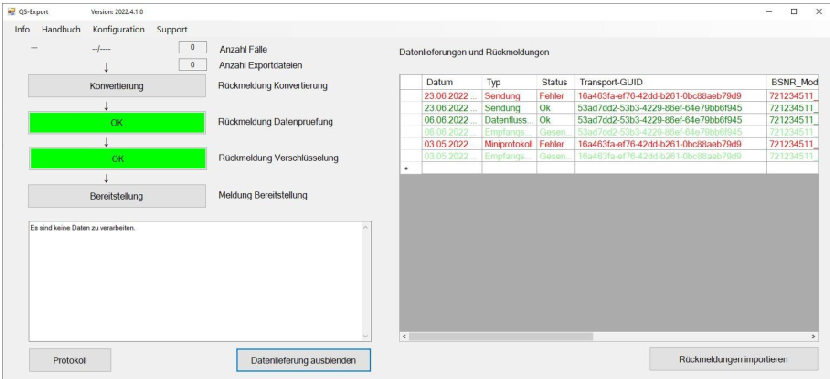Click Datenlieferung ausblenden button
Screen dimensions: 830x379
pos(303,360)
